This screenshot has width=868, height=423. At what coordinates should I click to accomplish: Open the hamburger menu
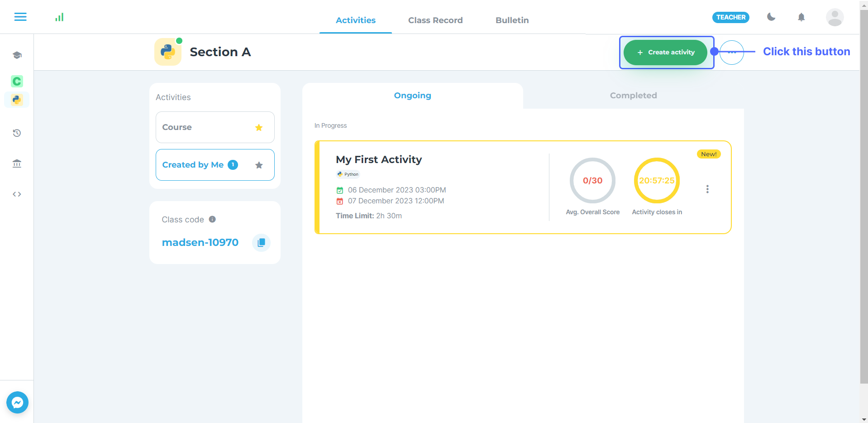tap(20, 17)
